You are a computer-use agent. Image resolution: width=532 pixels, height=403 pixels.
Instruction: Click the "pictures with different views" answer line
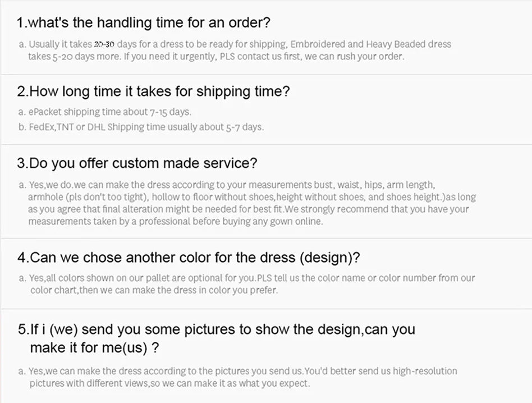(x=169, y=383)
